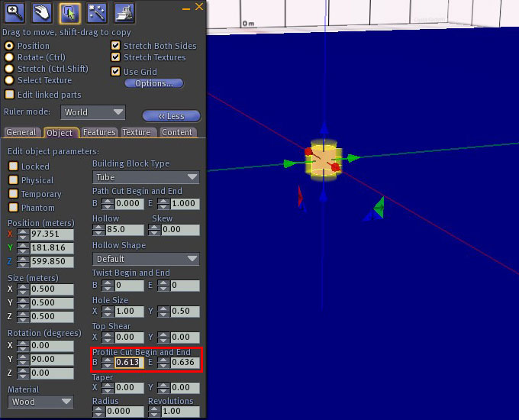
Task: Select the Land bulldozer tool icon
Action: (x=124, y=12)
